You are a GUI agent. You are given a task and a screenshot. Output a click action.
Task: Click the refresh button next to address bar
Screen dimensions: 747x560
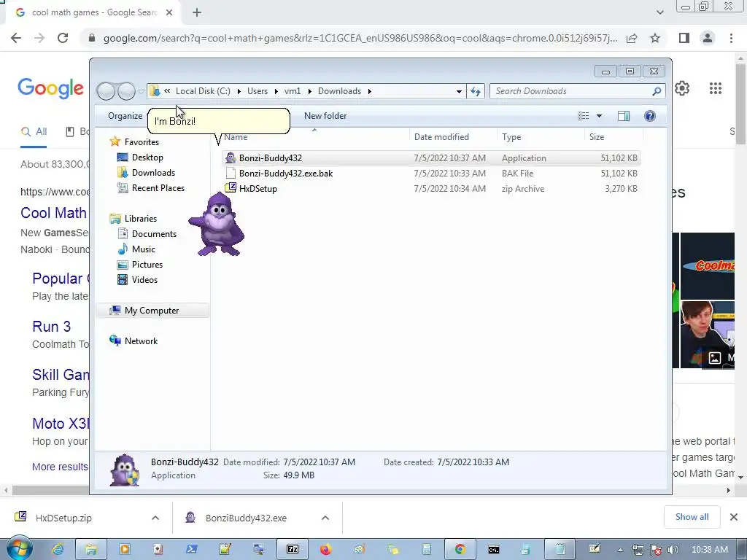(476, 91)
